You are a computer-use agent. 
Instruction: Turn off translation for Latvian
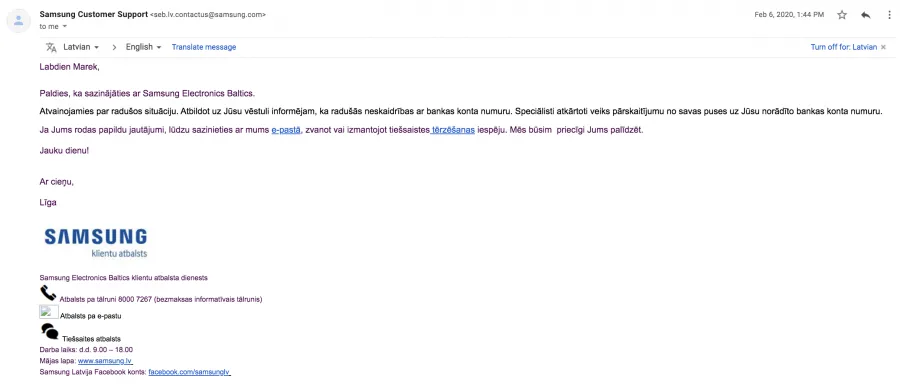click(x=843, y=47)
